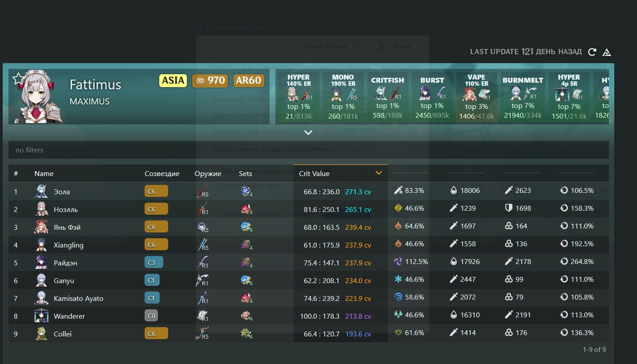This screenshot has width=637, height=364.
Task: Click Эола's C6 constellation badge
Action: coord(156,191)
